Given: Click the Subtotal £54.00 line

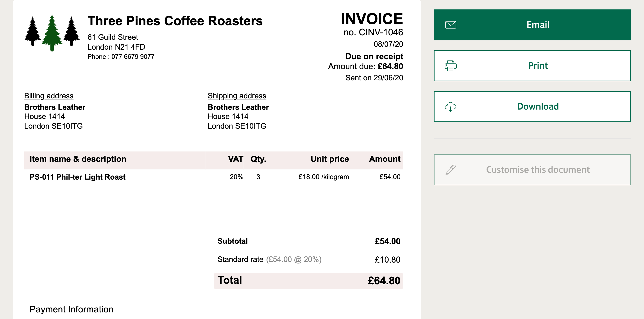Looking at the screenshot, I should [x=308, y=241].
